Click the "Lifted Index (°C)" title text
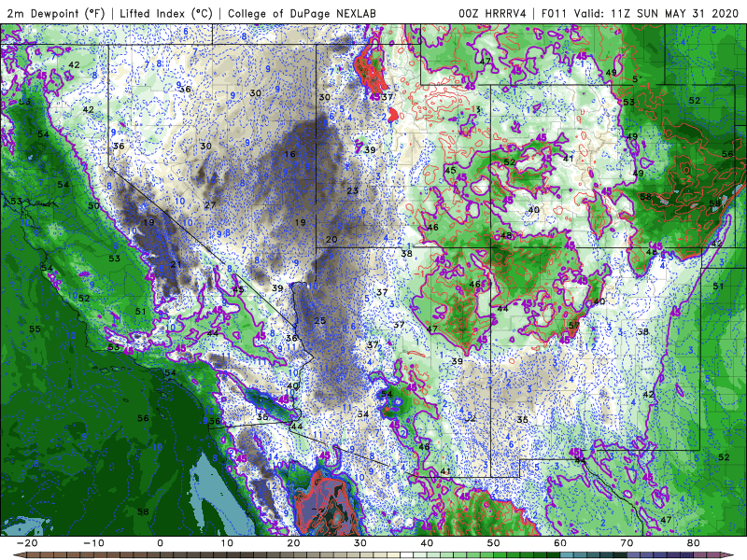Viewport: 747px width, 560px height. (x=166, y=13)
